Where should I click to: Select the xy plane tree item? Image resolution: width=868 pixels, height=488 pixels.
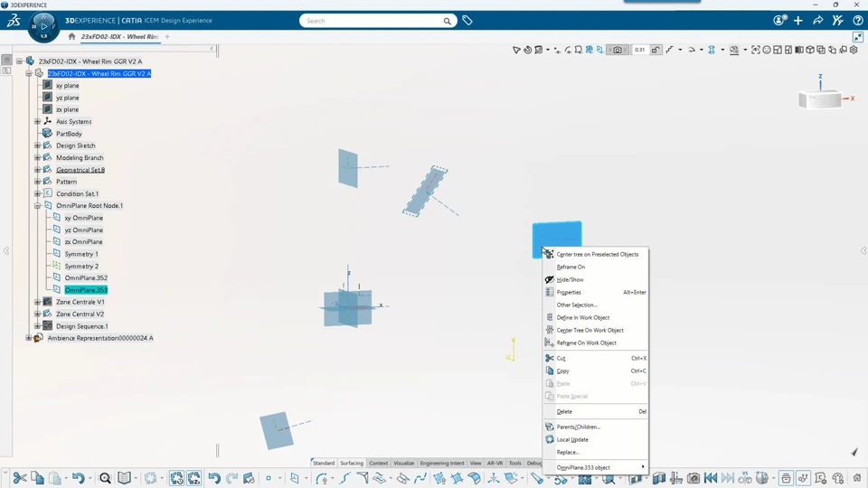67,86
